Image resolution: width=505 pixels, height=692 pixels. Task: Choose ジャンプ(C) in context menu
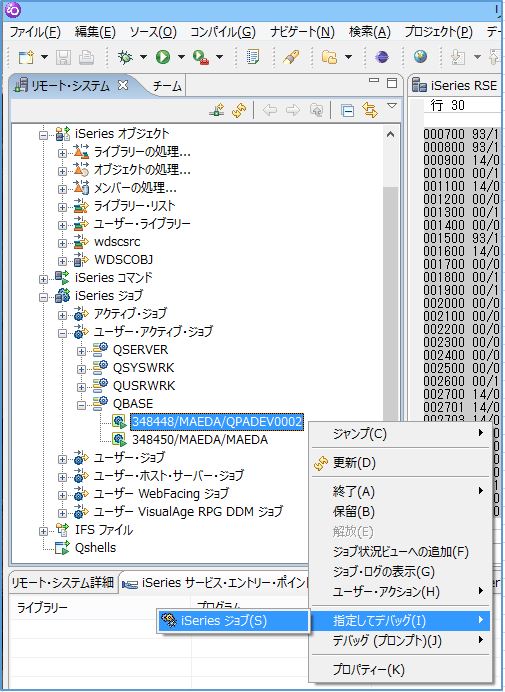(x=401, y=433)
